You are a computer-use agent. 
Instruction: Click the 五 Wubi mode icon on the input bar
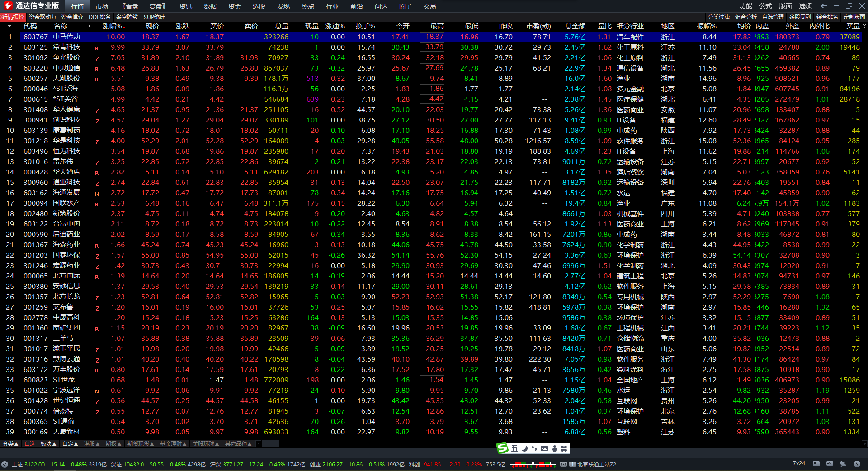point(514,448)
